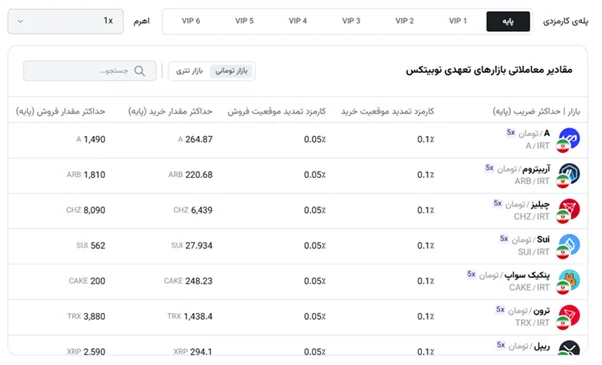Viewport: 602px width, 365px height.
Task: Click the Chiliz coin icon
Action: click(x=569, y=211)
